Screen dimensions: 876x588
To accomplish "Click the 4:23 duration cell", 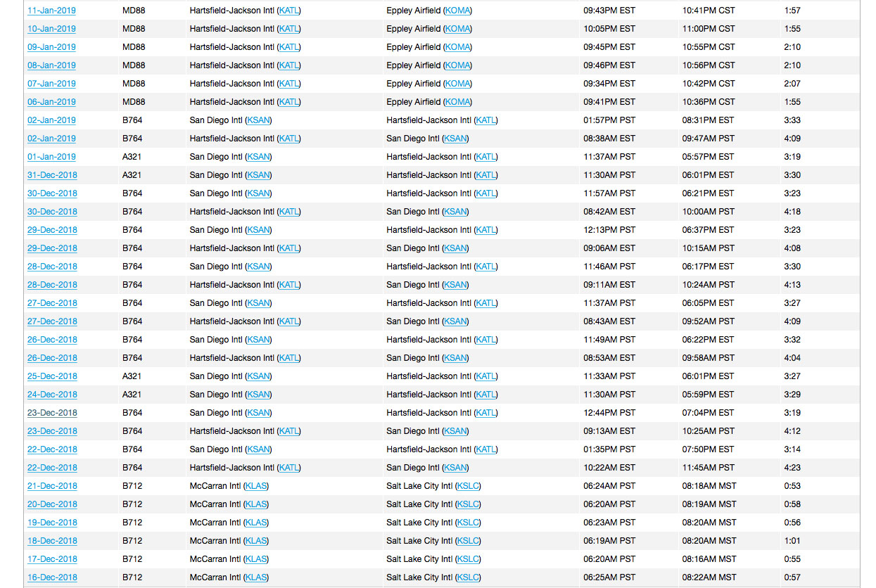I will coord(792,468).
